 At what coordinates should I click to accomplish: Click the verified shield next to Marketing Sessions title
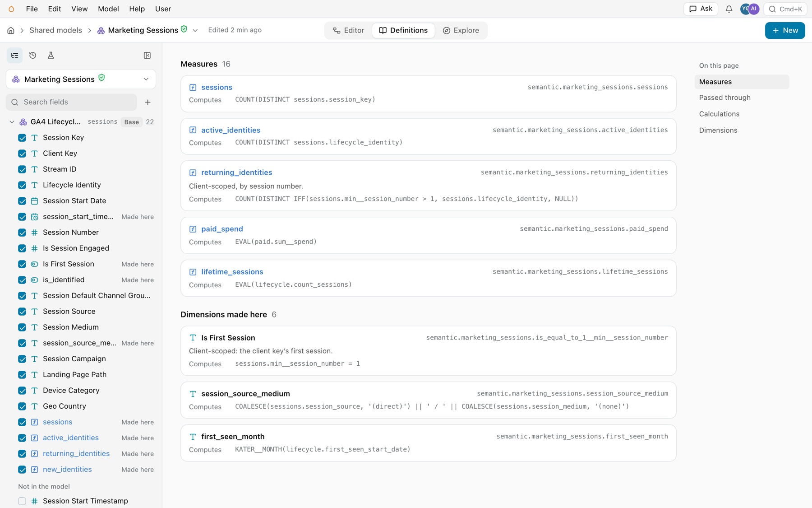(x=184, y=29)
